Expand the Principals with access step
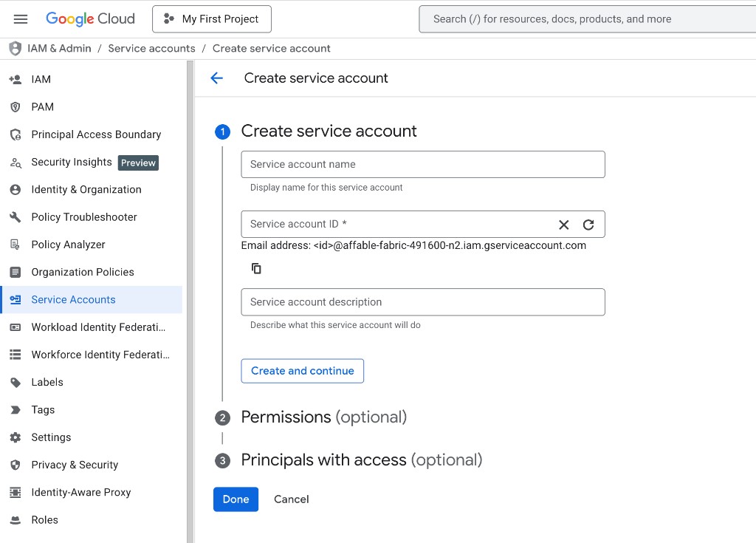Viewport: 756px width, 543px height. click(x=360, y=460)
